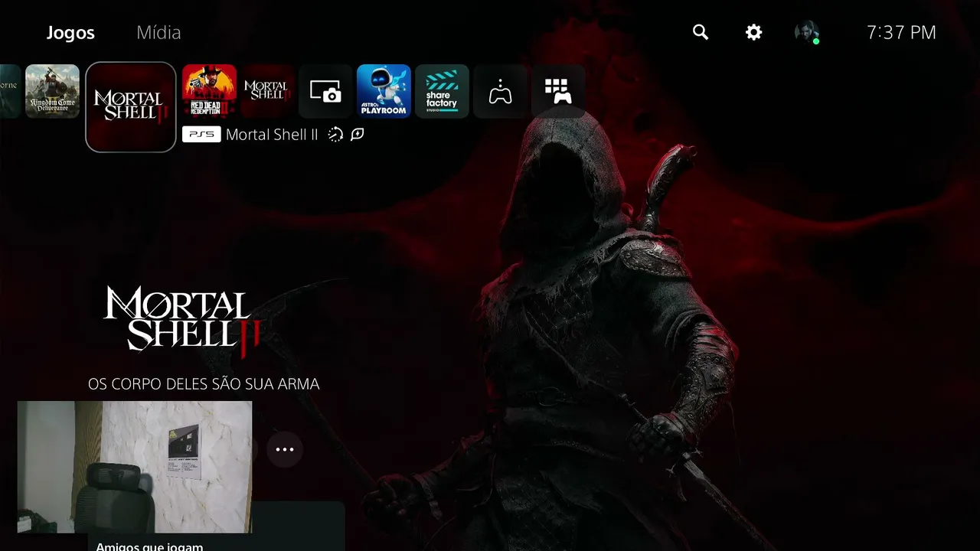Screen dimensions: 980x551
Task: Select the partially visible Bloodborne tile
Action: click(x=10, y=91)
